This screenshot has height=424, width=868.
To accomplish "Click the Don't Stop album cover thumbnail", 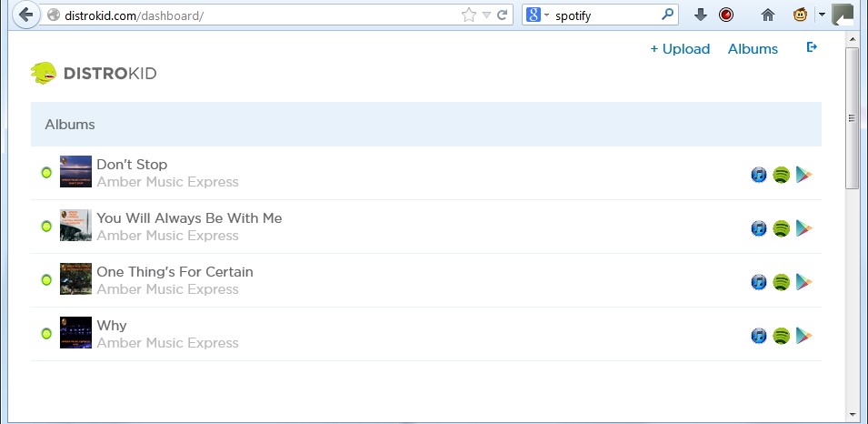I will point(75,171).
